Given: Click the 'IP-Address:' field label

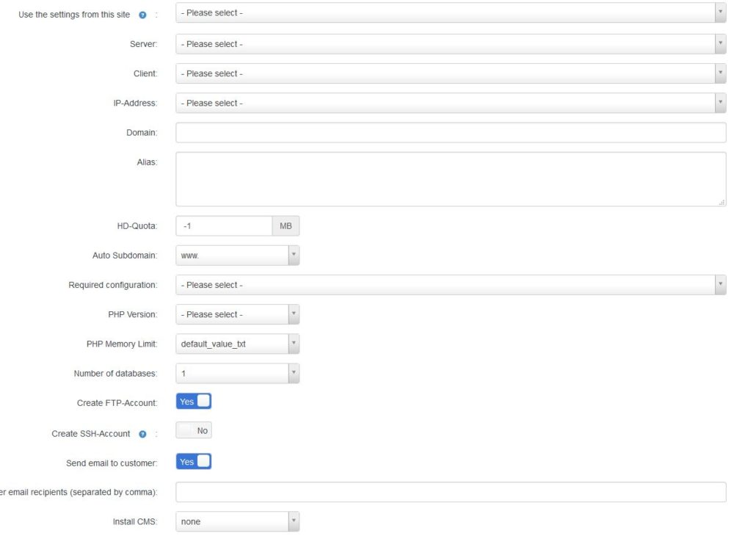Looking at the screenshot, I should (x=136, y=104).
